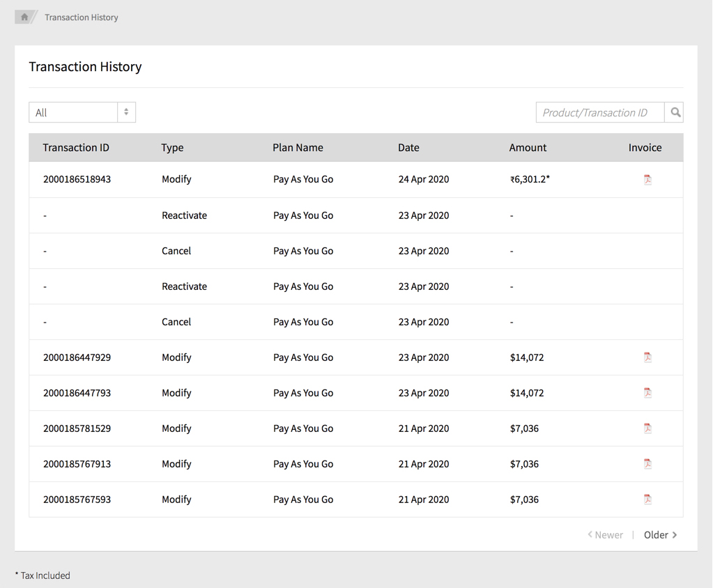Screen dimensions: 713x588
Task: Click the Transaction History breadcrumb label
Action: click(82, 17)
